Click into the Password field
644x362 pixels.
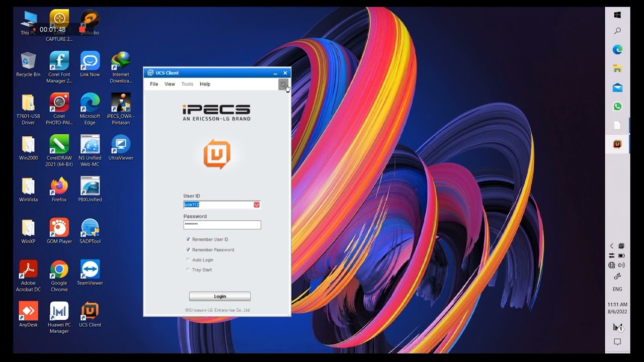pyautogui.click(x=222, y=225)
